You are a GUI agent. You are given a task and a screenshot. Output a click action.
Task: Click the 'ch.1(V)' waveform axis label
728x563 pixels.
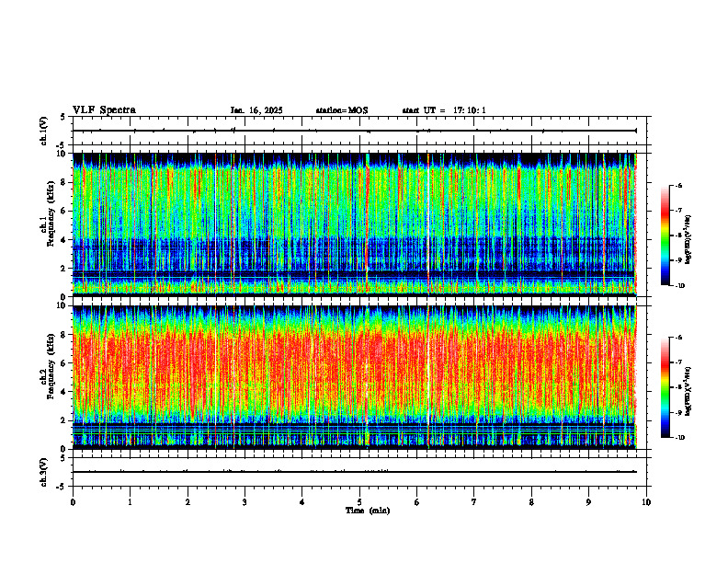coord(44,131)
